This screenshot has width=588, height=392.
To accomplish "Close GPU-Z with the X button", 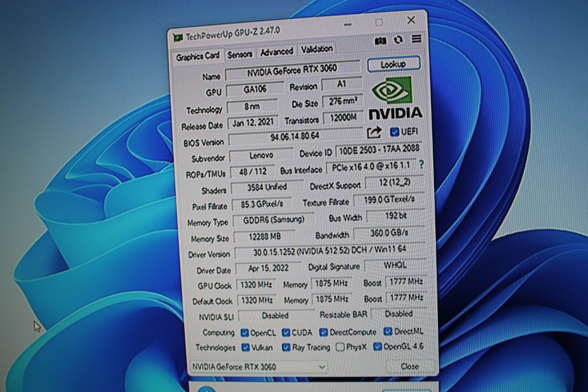I will pyautogui.click(x=411, y=20).
